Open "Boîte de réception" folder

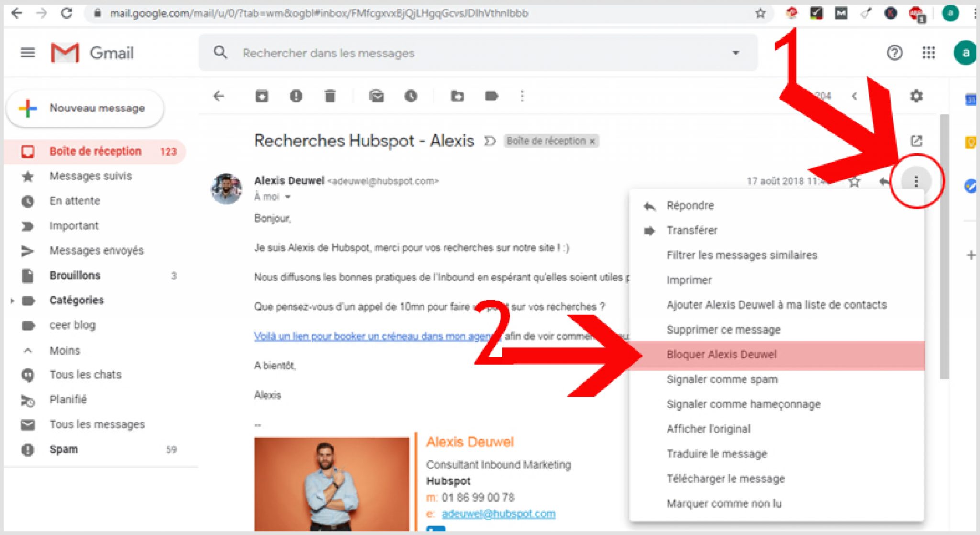(95, 152)
